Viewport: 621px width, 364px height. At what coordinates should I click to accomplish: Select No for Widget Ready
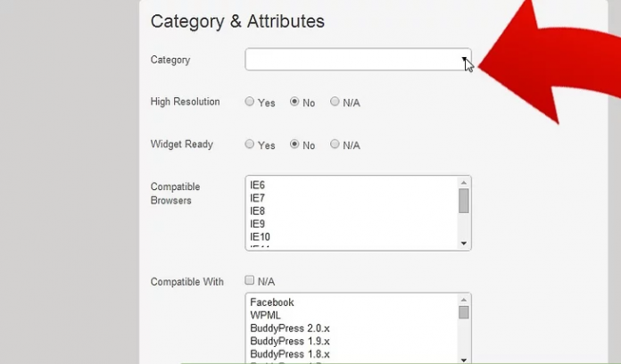pyautogui.click(x=294, y=145)
